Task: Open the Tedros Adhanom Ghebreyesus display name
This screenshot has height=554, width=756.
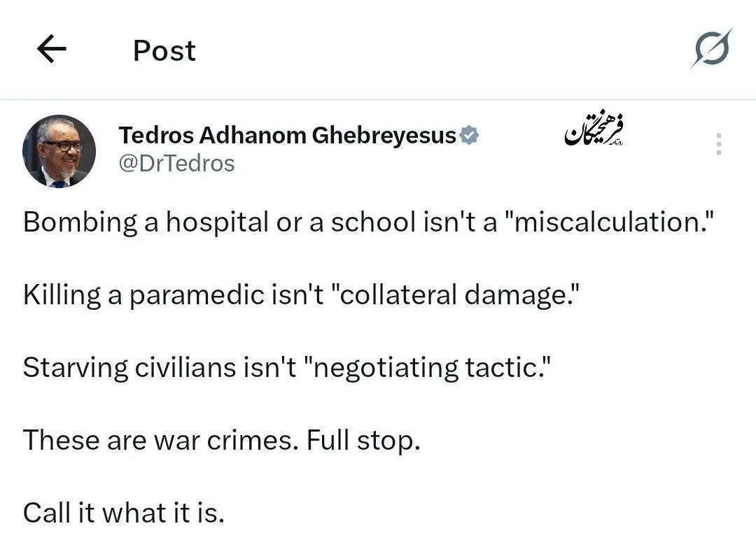Action: [287, 136]
